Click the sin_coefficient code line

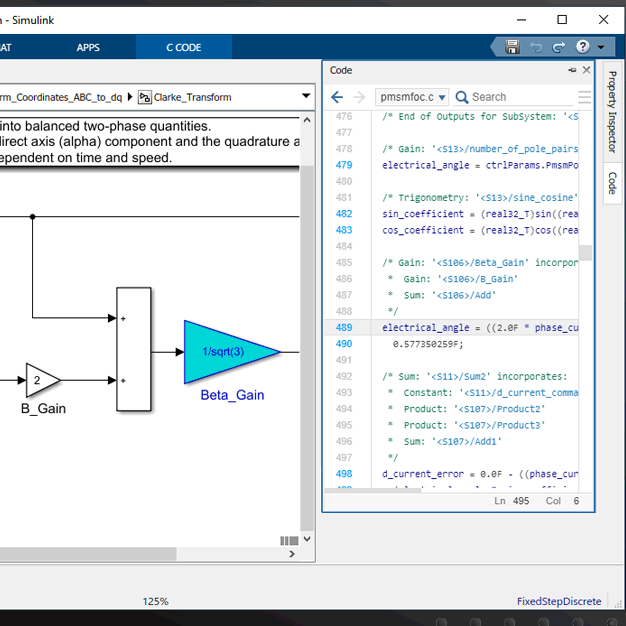coord(480,214)
